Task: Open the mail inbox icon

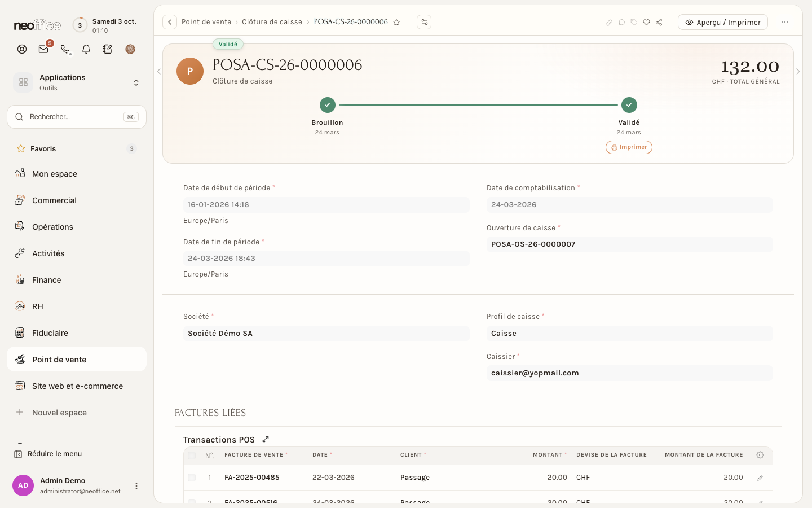Action: coord(43,49)
